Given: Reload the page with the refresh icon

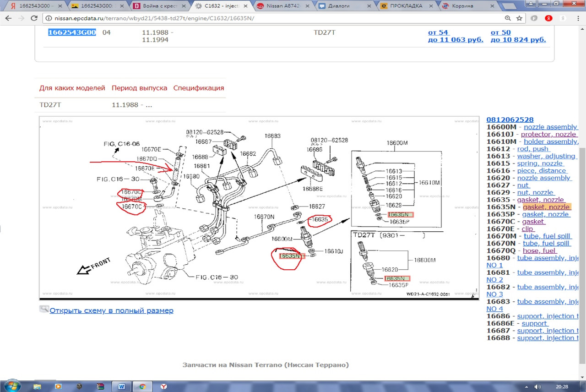Looking at the screenshot, I should [34, 18].
